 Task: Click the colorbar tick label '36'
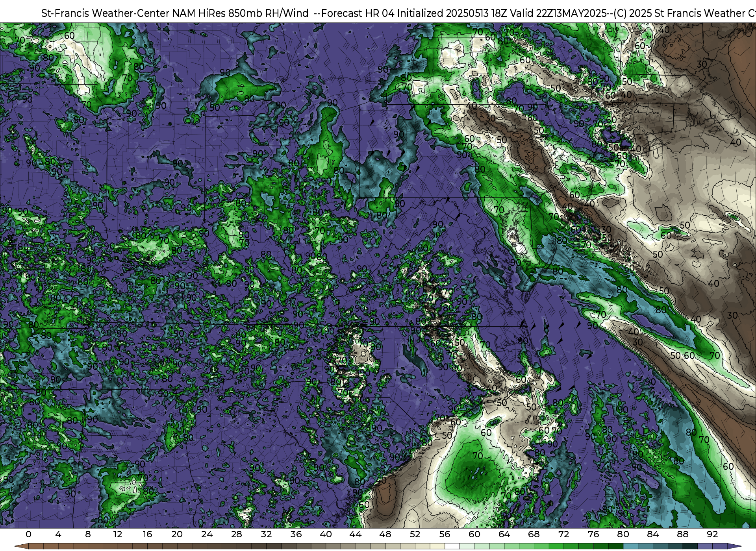(296, 534)
